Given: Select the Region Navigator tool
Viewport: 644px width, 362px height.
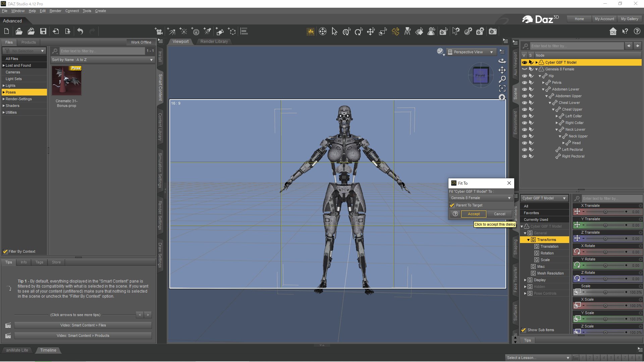Looking at the screenshot, I should (431, 32).
